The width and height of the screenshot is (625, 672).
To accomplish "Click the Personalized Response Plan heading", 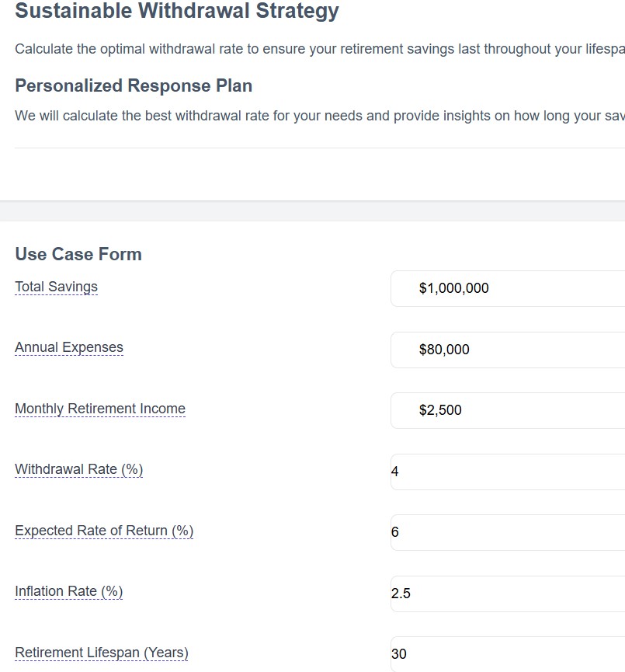I will point(133,85).
